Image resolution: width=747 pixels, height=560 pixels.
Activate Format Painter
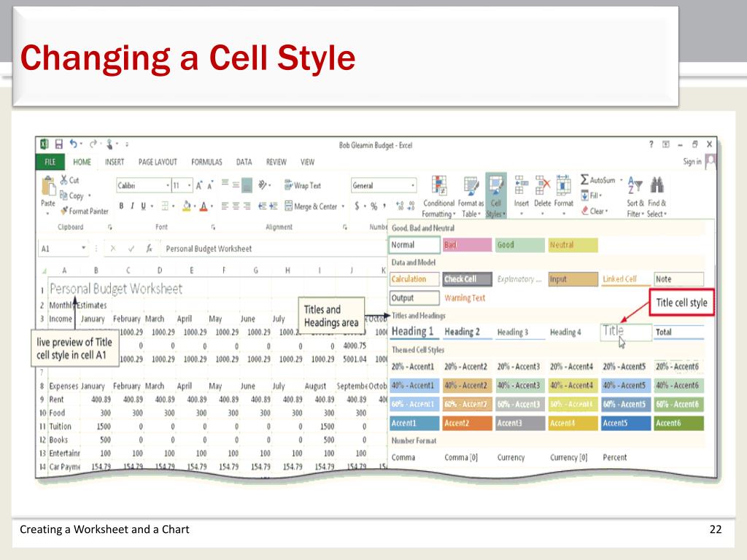click(85, 211)
